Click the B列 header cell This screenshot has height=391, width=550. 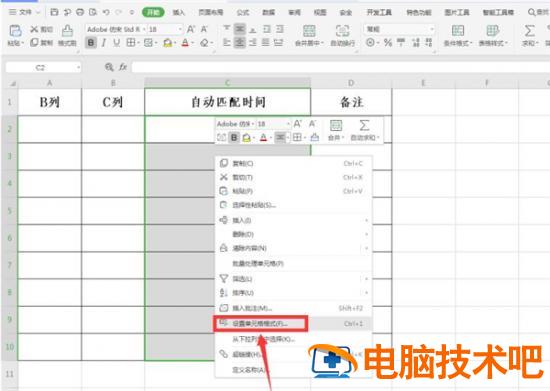(x=49, y=102)
